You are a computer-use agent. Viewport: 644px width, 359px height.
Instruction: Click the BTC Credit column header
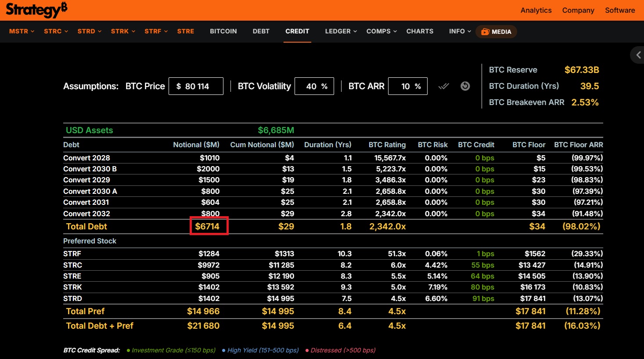pyautogui.click(x=476, y=145)
